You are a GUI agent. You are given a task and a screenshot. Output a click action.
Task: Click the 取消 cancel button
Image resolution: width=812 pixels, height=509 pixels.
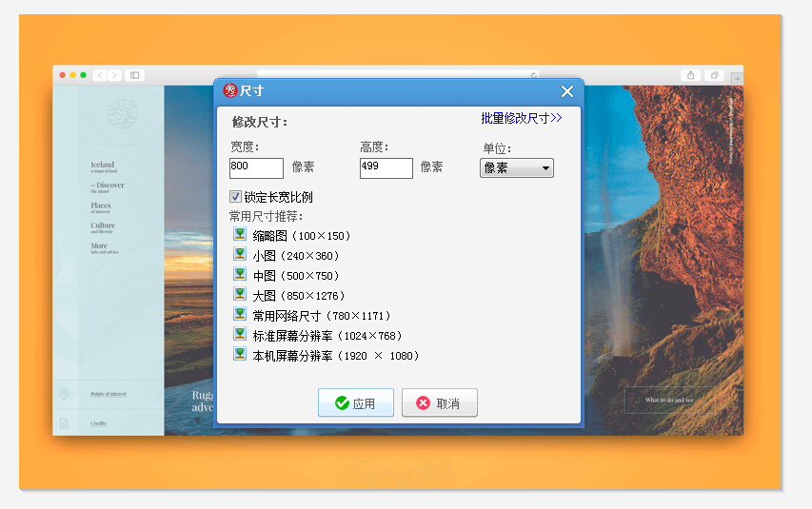tap(440, 402)
